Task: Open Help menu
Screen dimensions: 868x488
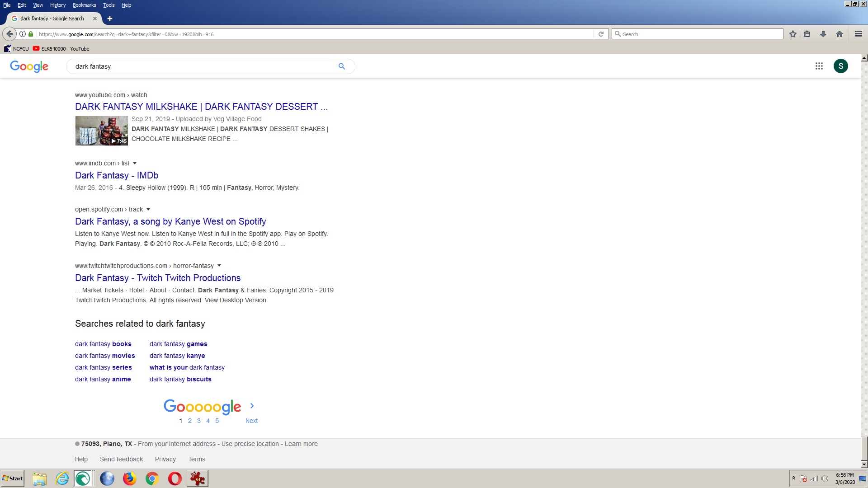Action: click(127, 5)
